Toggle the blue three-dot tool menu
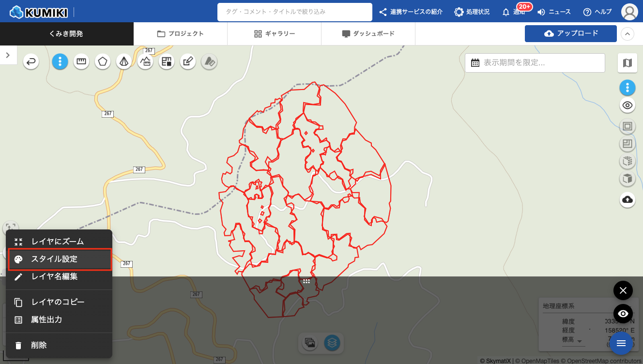 click(60, 61)
